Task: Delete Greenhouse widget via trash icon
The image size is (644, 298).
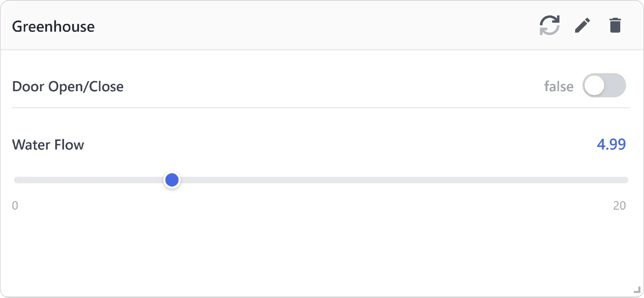Action: [615, 25]
